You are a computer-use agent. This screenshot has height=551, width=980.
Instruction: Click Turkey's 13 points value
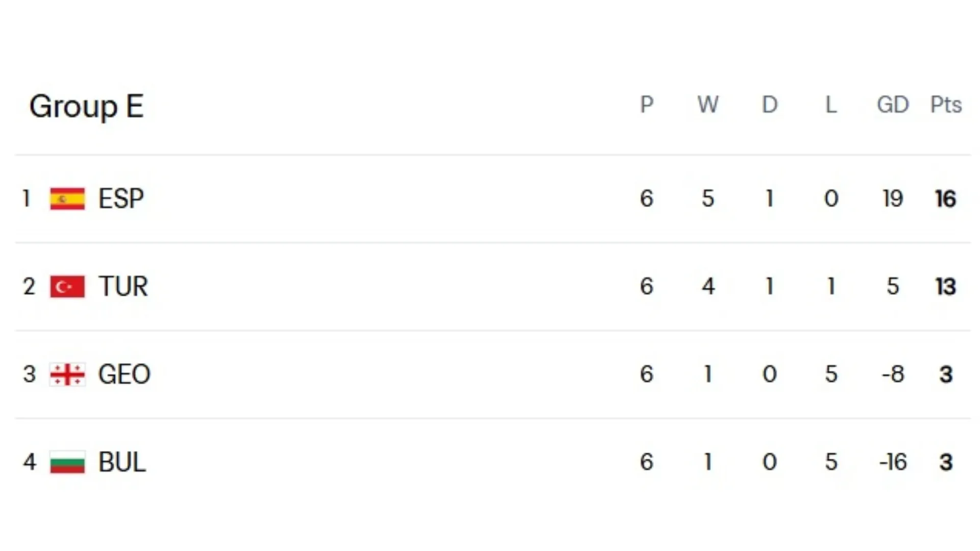coord(945,287)
